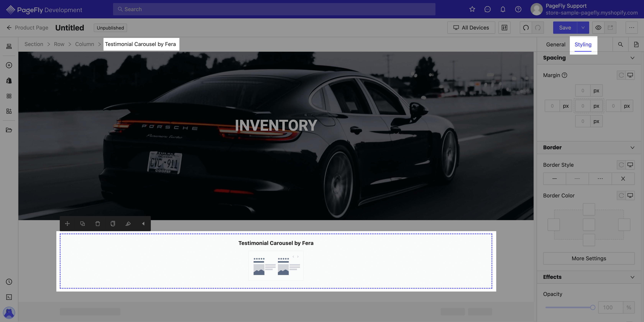Open the third-party apps grid icon

click(x=9, y=96)
